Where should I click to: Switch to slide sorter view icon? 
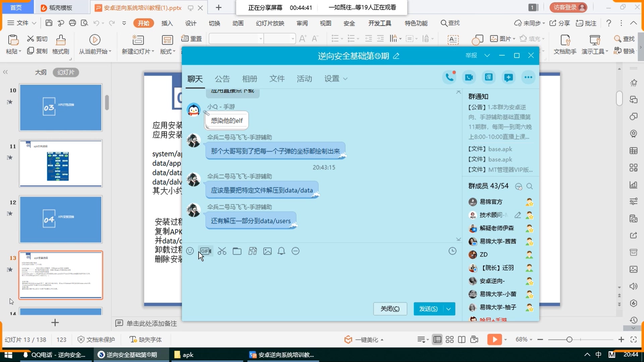(x=449, y=340)
